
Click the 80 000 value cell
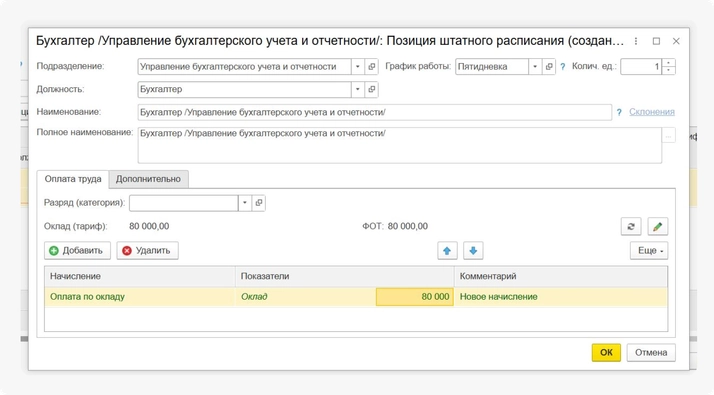[415, 297]
